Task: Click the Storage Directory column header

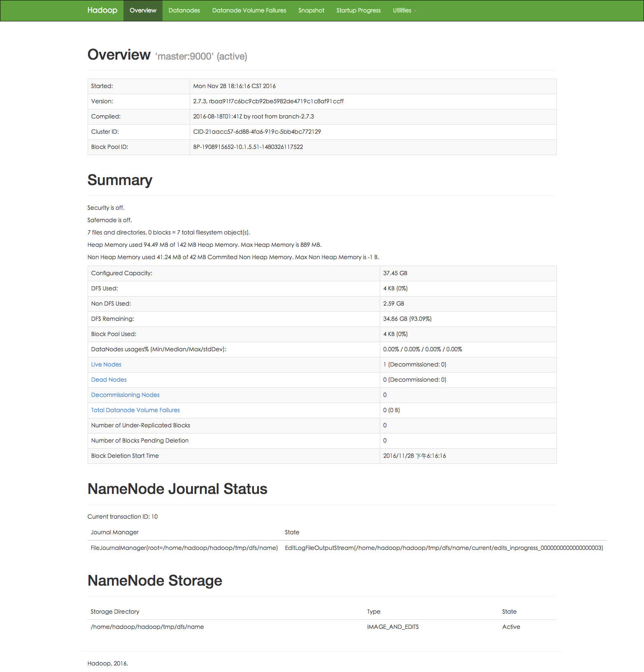Action: 115,612
